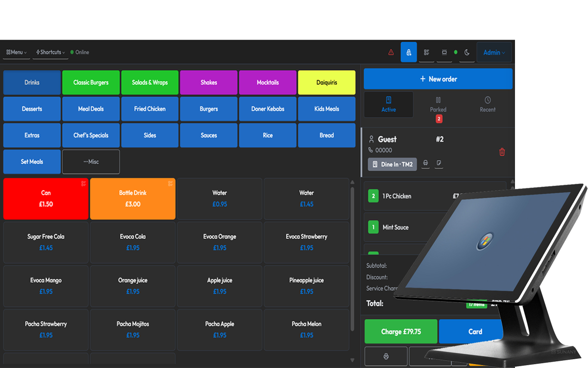Screen dimensions: 588x368
Task: Toggle dark mode with the moon icon
Action: [467, 52]
